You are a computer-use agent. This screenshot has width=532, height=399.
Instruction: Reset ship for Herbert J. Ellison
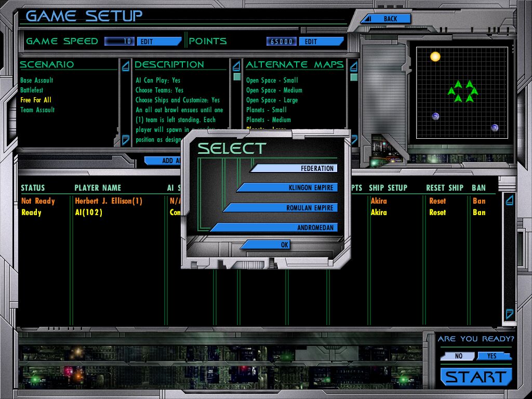[x=437, y=201]
